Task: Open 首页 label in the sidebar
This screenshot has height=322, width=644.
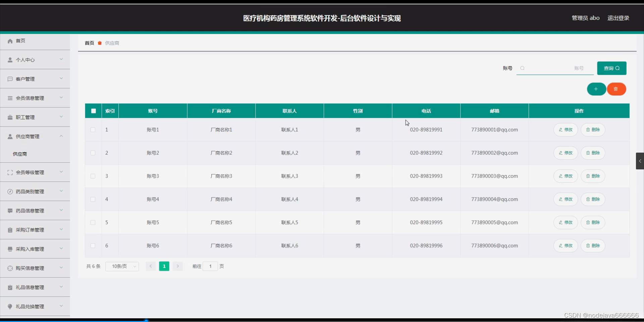Action: (x=20, y=41)
